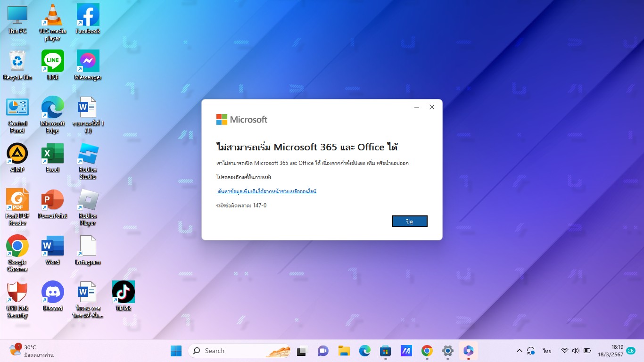
Task: Select the USB Disk Security shortcut
Action: [x=17, y=300]
